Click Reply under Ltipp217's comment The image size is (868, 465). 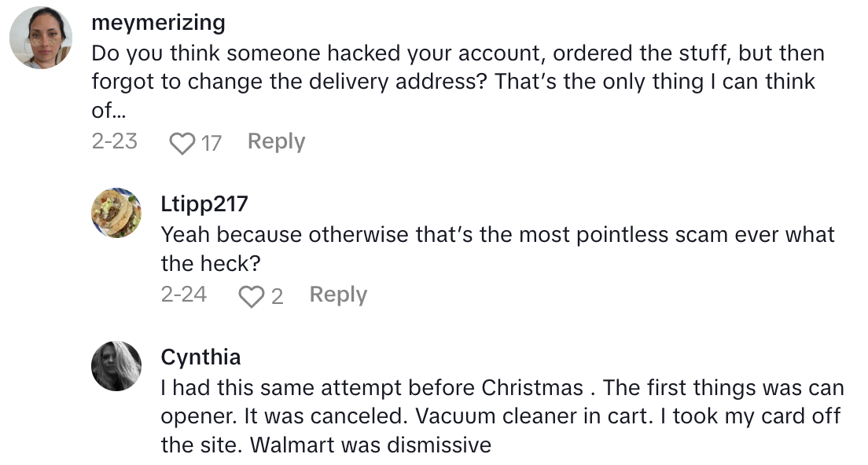pyautogui.click(x=337, y=295)
